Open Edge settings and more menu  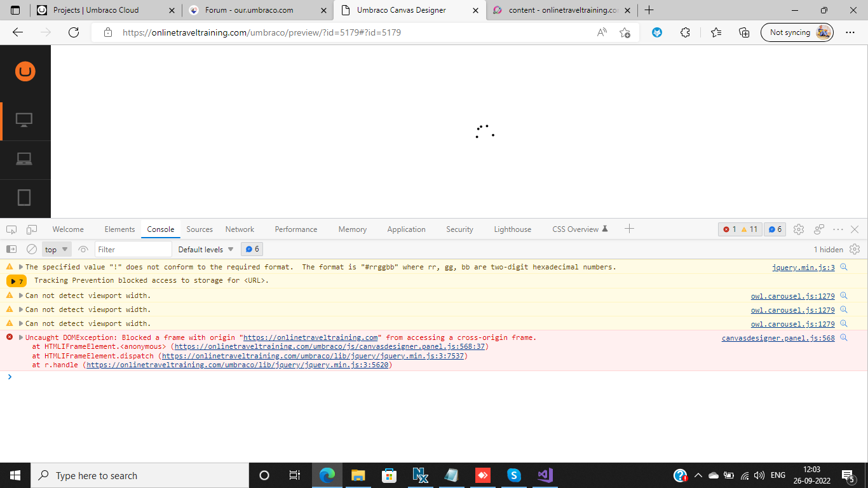850,32
